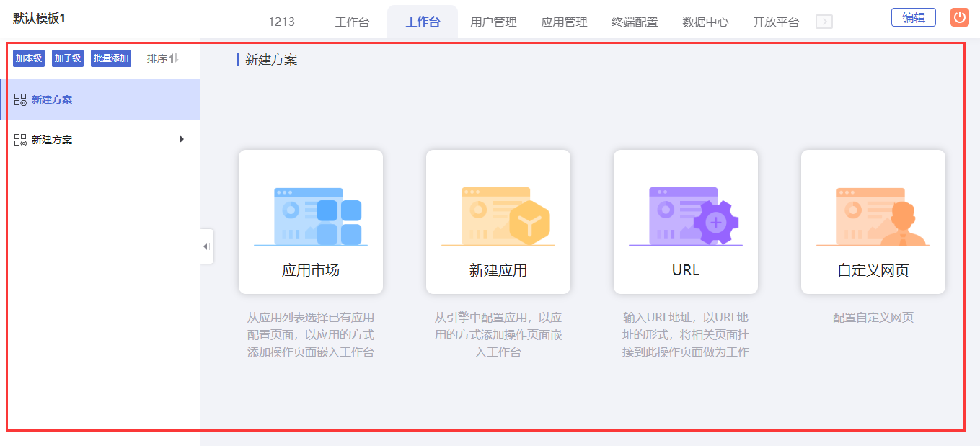Click the 默认模板1 title

39,19
